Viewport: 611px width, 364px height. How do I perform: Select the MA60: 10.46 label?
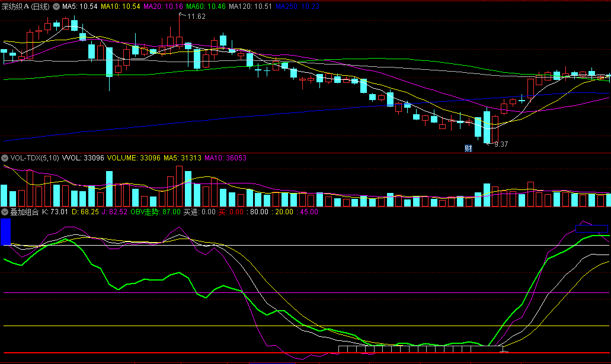pos(206,7)
